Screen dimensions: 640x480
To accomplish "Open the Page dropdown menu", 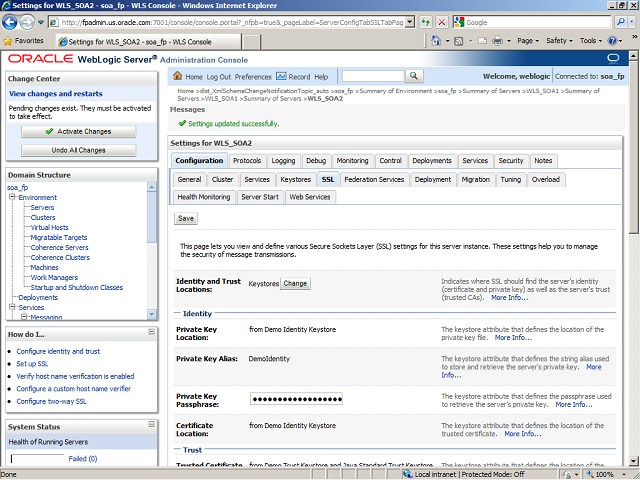I will pyautogui.click(x=528, y=41).
